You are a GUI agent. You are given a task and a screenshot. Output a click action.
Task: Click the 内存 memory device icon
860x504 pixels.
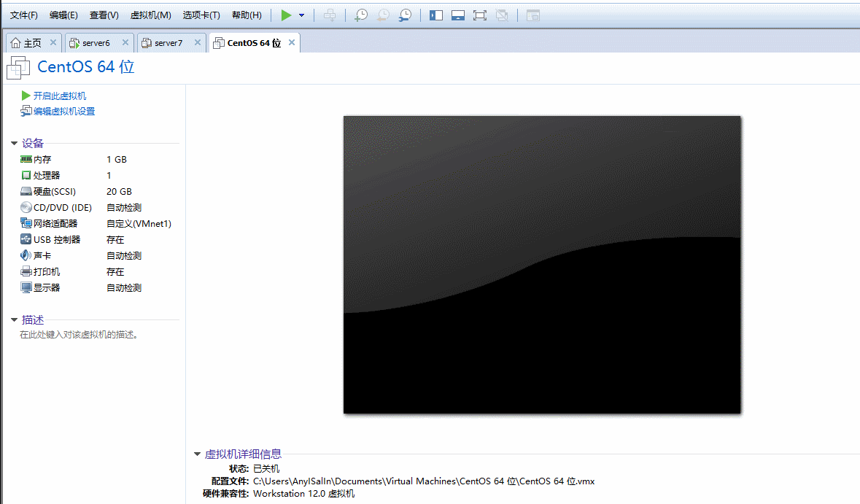point(26,159)
